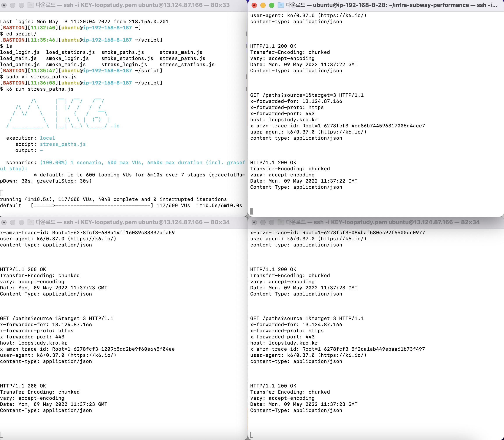Click the minimize dot of the 80×34 terminal
The width and height of the screenshot is (504, 440).
pyautogui.click(x=13, y=222)
